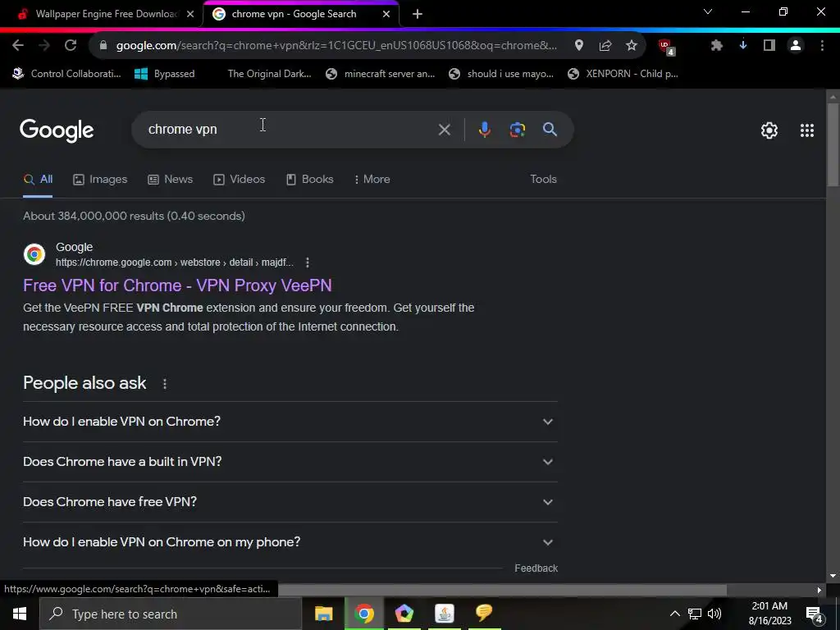Image resolution: width=840 pixels, height=630 pixels.
Task: Open the volume control in system tray
Action: point(714,614)
